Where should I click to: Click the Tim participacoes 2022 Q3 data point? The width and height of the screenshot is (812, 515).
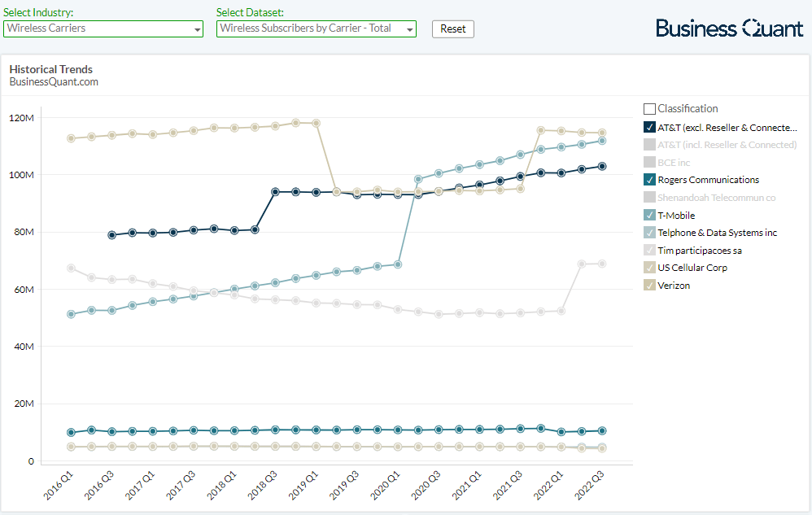coord(602,264)
